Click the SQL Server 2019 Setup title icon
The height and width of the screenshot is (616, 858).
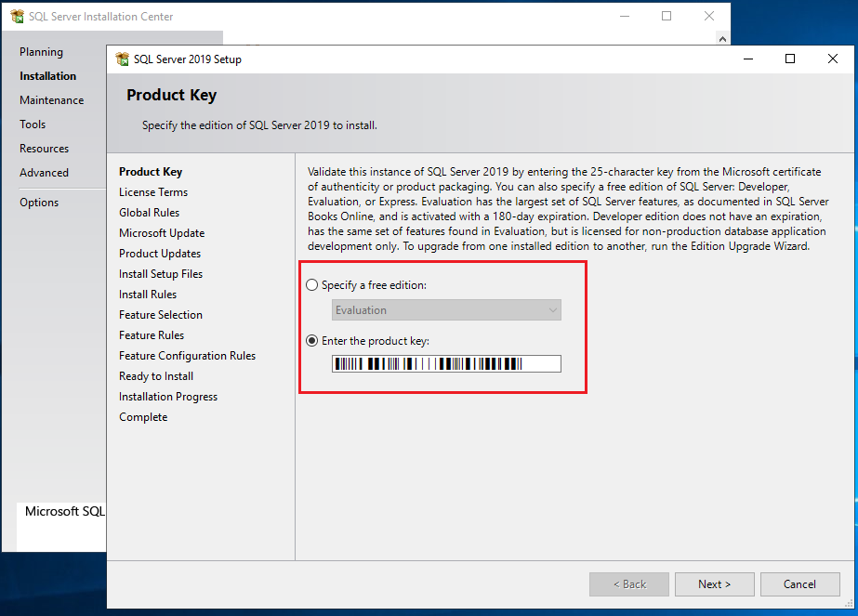point(122,59)
